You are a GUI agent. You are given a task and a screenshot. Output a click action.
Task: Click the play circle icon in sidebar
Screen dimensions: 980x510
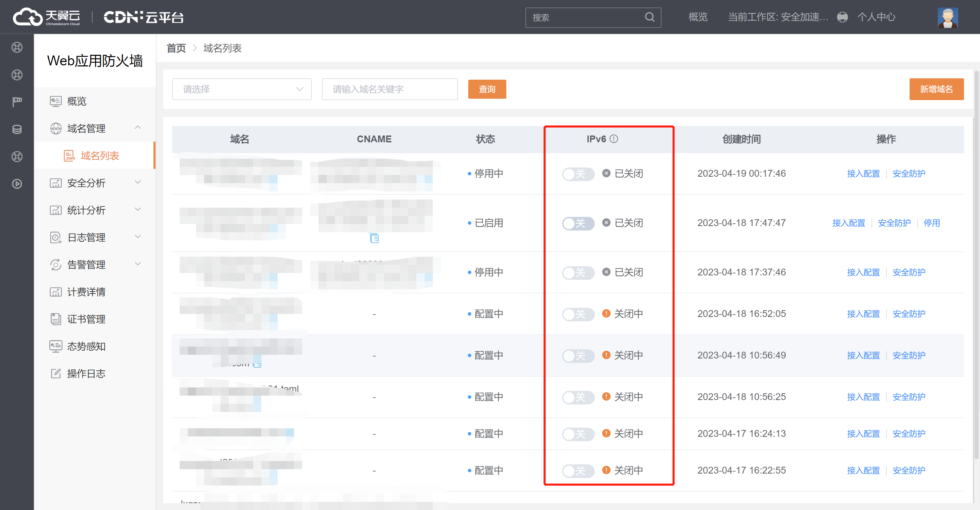[17, 184]
